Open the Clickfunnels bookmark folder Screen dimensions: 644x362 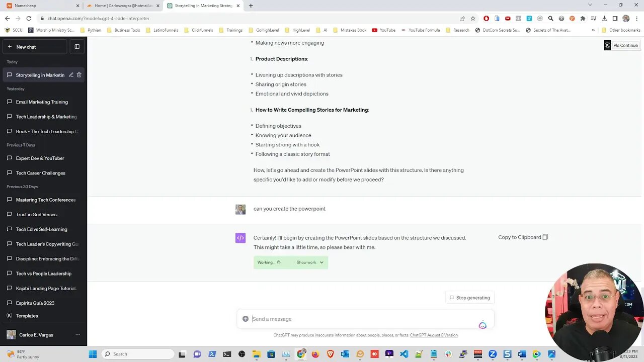click(x=198, y=30)
